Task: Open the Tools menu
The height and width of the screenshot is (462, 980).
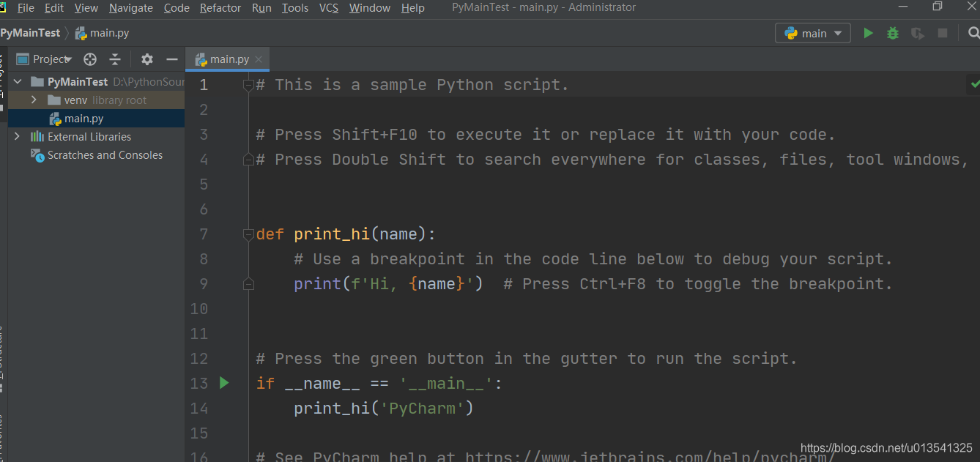Action: 295,8
